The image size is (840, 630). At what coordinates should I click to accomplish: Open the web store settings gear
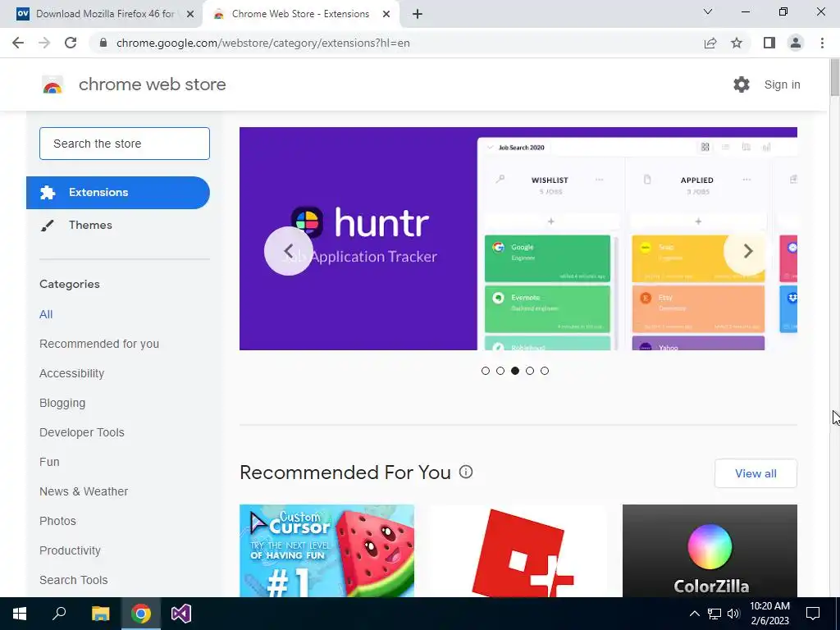[x=742, y=84]
